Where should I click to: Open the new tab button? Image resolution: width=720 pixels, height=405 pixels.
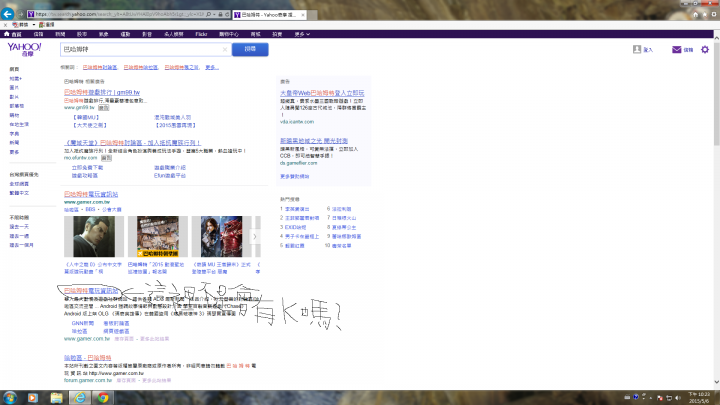pyautogui.click(x=312, y=15)
